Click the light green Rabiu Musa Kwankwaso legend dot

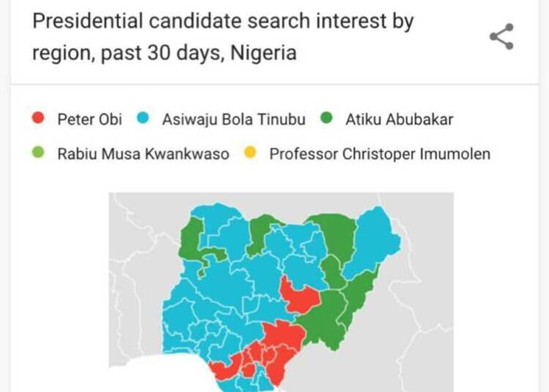pyautogui.click(x=39, y=152)
